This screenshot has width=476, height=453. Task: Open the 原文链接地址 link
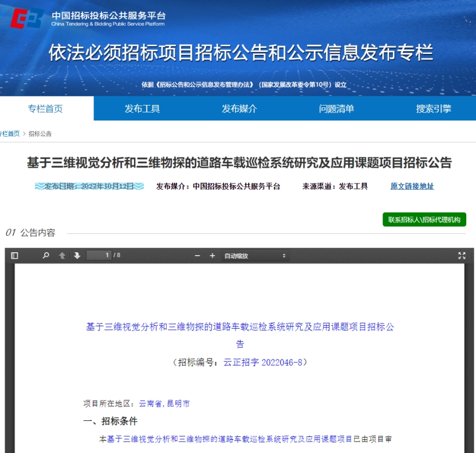[412, 186]
